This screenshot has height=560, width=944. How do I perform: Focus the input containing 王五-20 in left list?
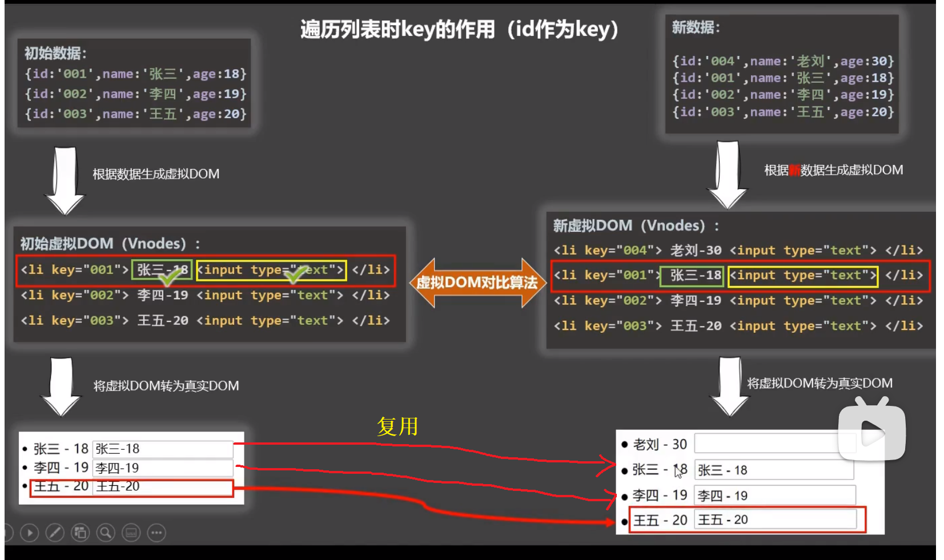click(x=163, y=486)
